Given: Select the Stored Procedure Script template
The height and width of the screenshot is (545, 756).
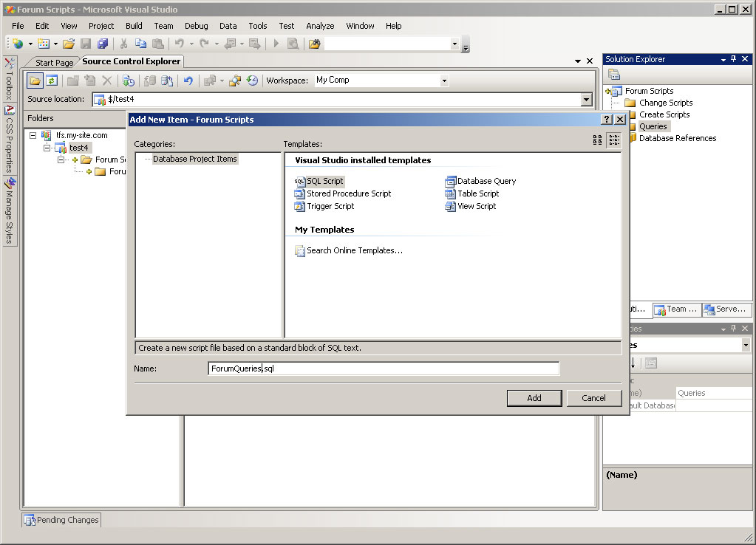Looking at the screenshot, I should point(343,193).
